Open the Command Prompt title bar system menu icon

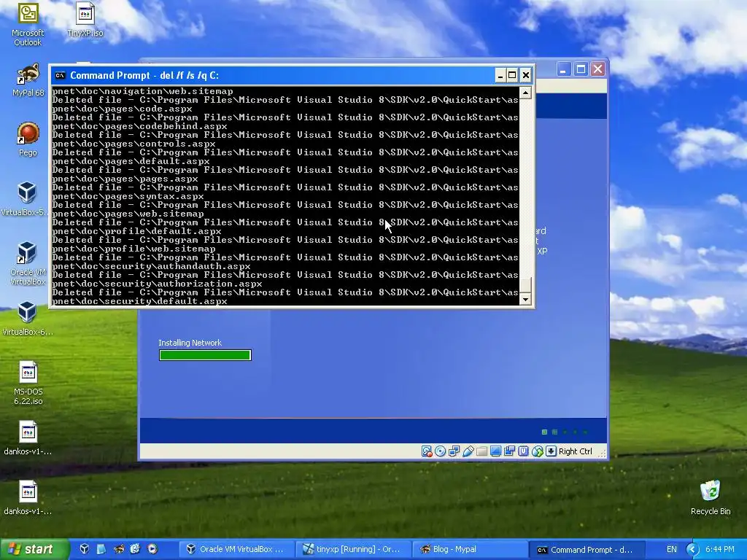pos(60,75)
